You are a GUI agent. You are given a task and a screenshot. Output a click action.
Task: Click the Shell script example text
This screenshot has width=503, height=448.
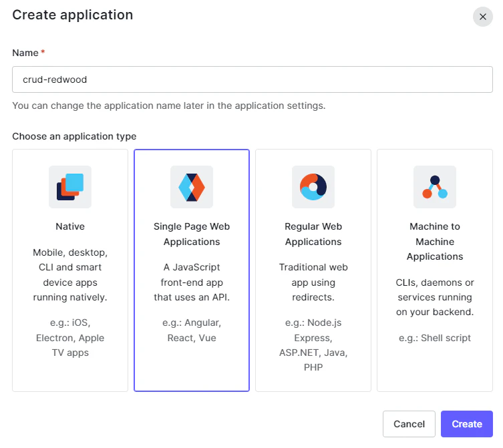435,338
